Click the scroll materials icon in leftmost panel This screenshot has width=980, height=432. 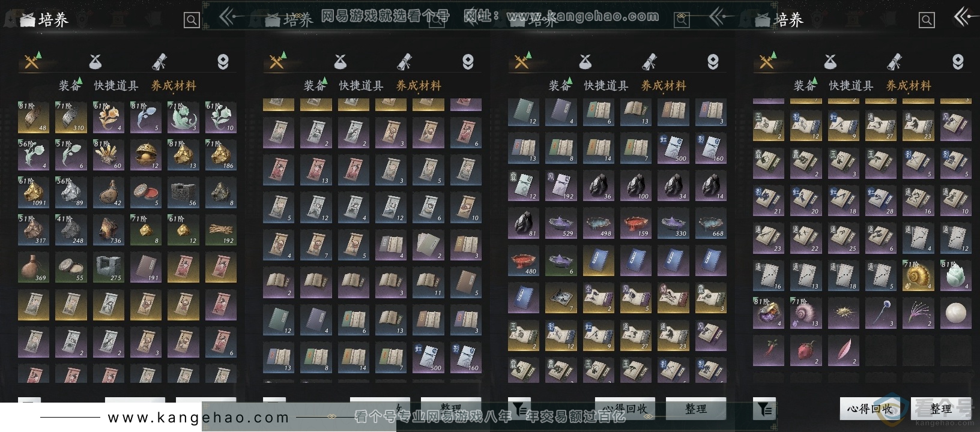pos(159,61)
